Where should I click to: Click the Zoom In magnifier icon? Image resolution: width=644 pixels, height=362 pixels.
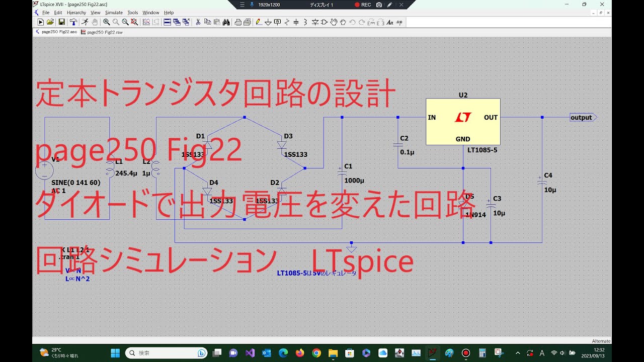point(107,22)
